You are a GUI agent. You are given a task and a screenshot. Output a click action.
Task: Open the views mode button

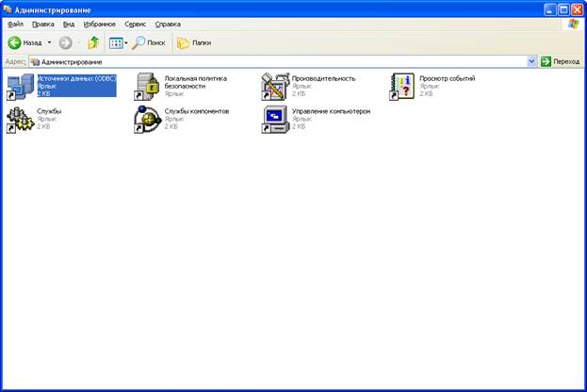click(x=118, y=43)
